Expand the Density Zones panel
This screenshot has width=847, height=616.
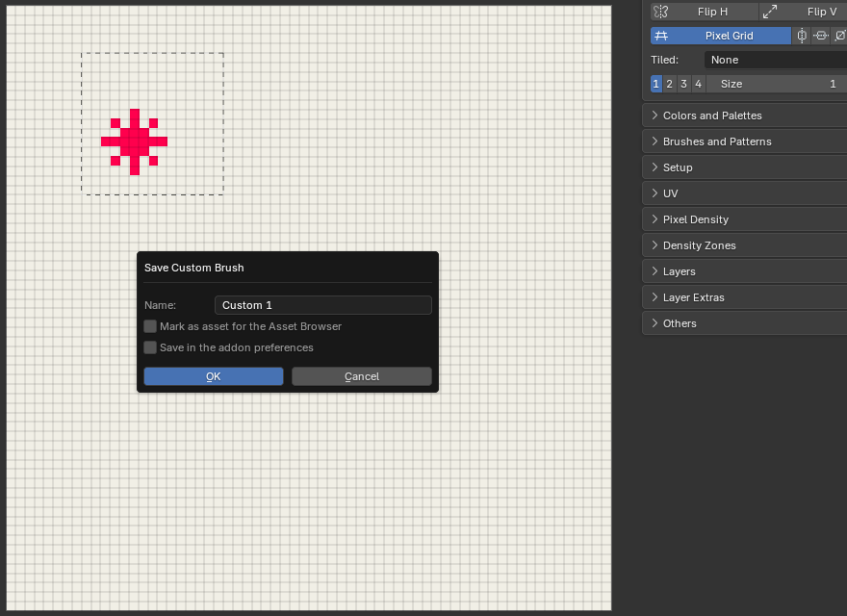744,245
